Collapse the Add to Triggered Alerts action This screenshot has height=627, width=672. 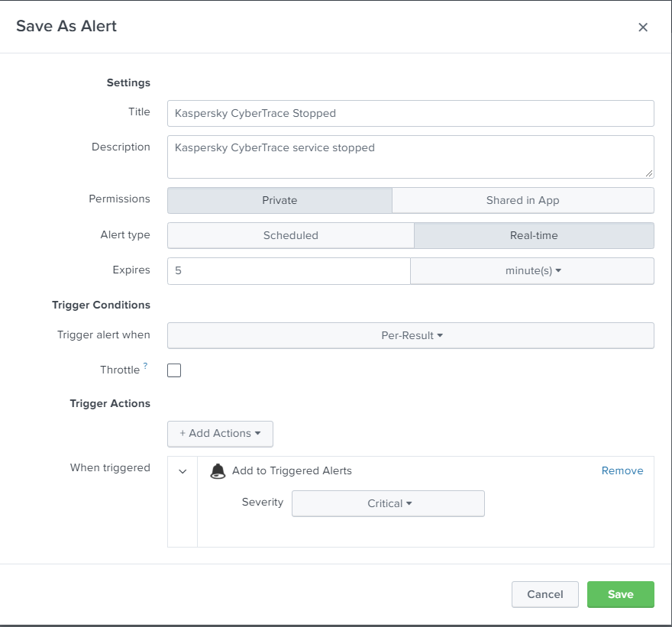[182, 470]
